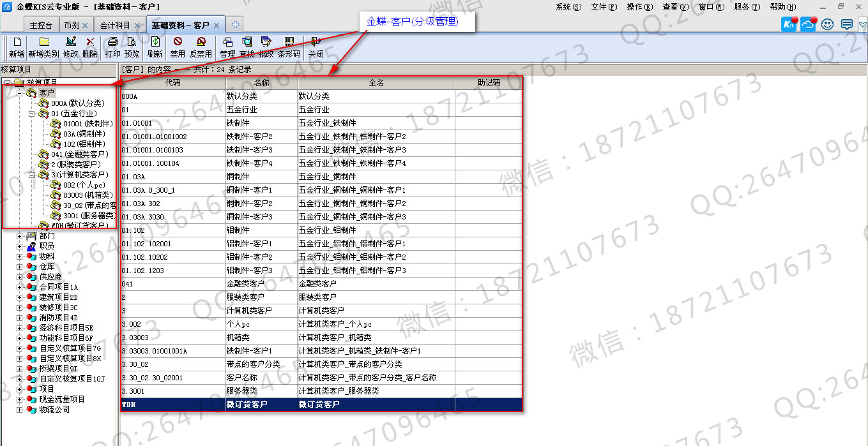Expand the 供应商 tree node
This screenshot has width=868, height=446.
tap(20, 277)
